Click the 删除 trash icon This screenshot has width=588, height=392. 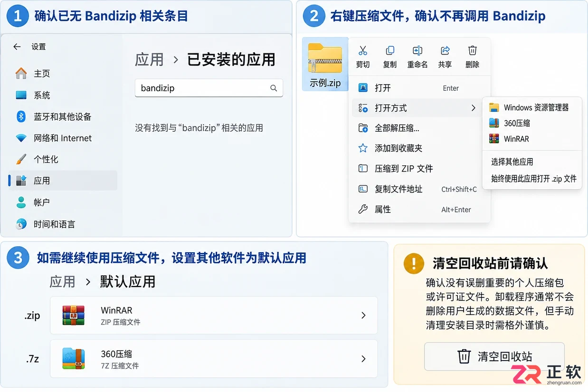pos(473,50)
